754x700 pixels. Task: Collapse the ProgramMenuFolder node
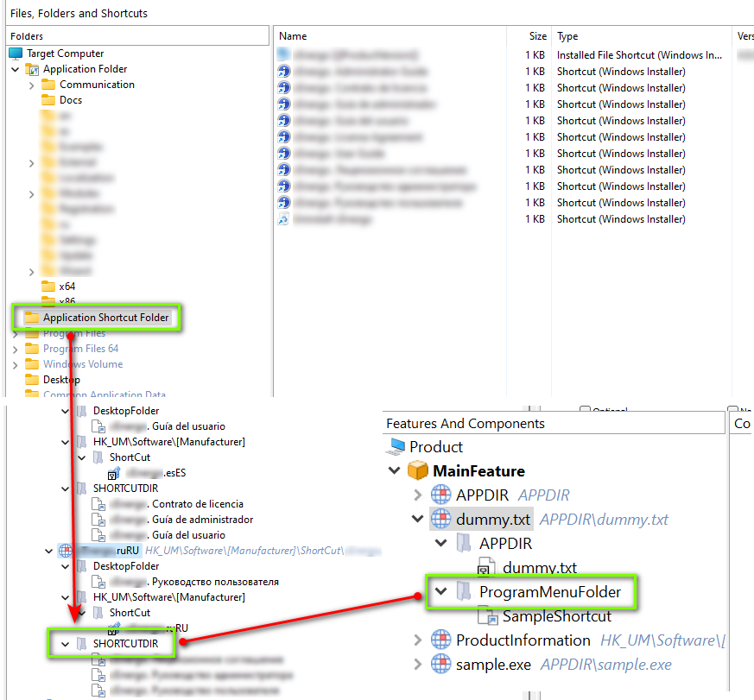click(440, 592)
